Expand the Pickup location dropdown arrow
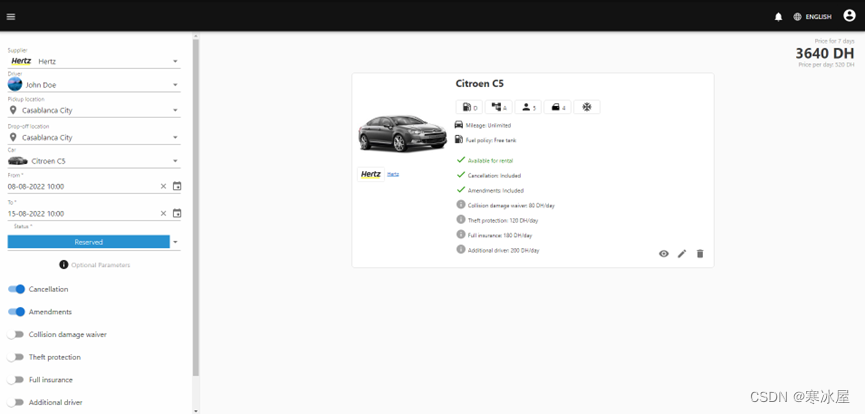 175,110
